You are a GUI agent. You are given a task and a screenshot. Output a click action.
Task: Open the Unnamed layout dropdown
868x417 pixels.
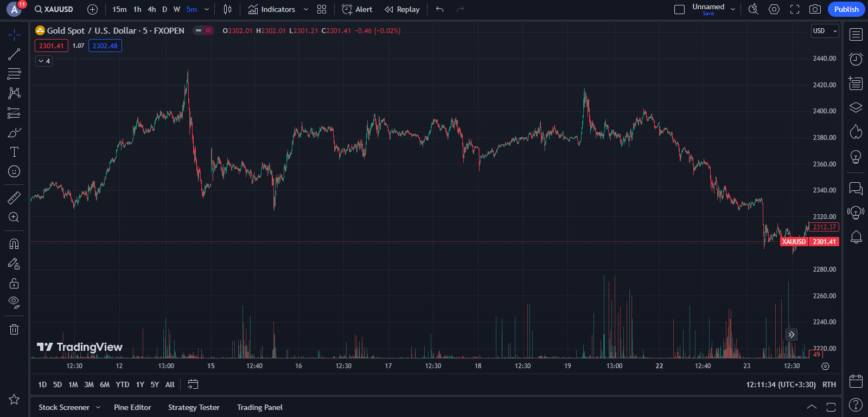[x=733, y=9]
